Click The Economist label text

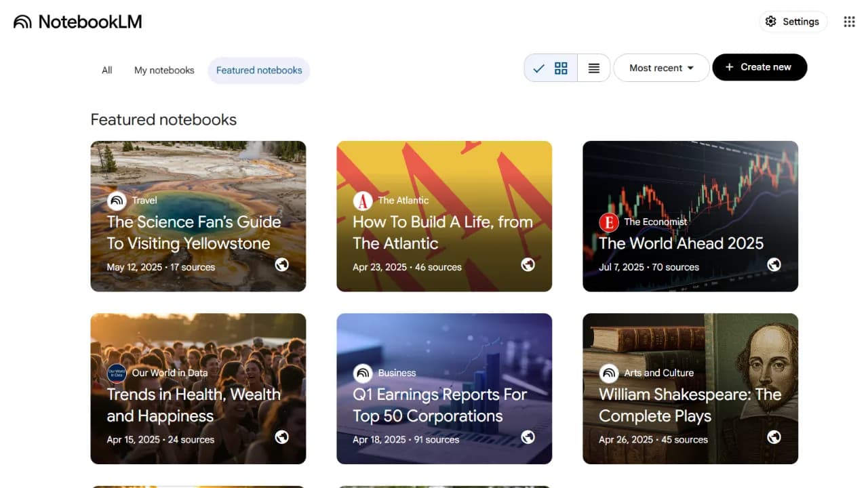pyautogui.click(x=656, y=222)
